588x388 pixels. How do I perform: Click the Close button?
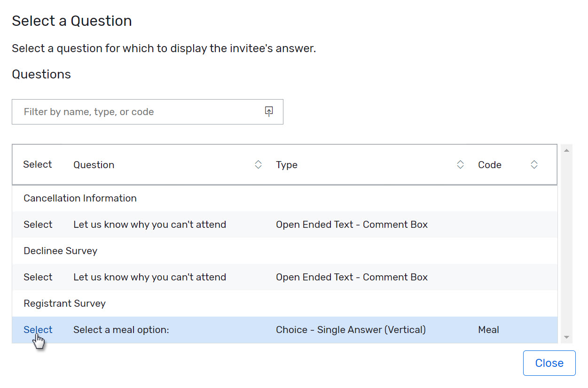pyautogui.click(x=549, y=363)
